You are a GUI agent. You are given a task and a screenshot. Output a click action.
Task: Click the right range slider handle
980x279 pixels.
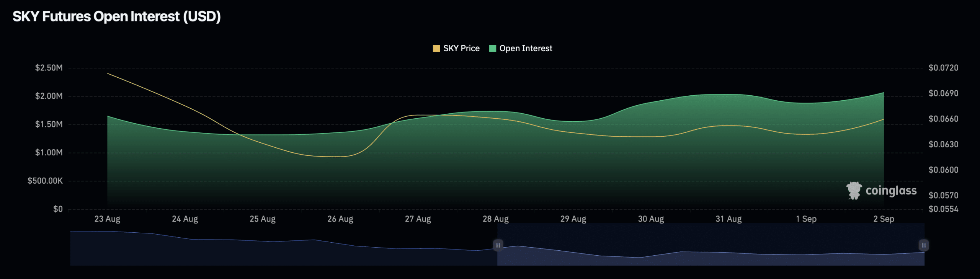(x=924, y=245)
